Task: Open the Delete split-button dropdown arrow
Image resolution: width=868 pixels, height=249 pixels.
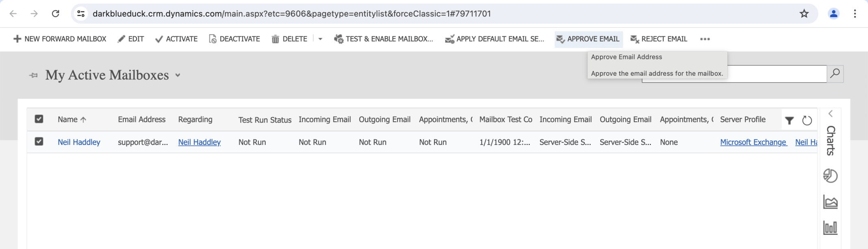Action: (320, 39)
